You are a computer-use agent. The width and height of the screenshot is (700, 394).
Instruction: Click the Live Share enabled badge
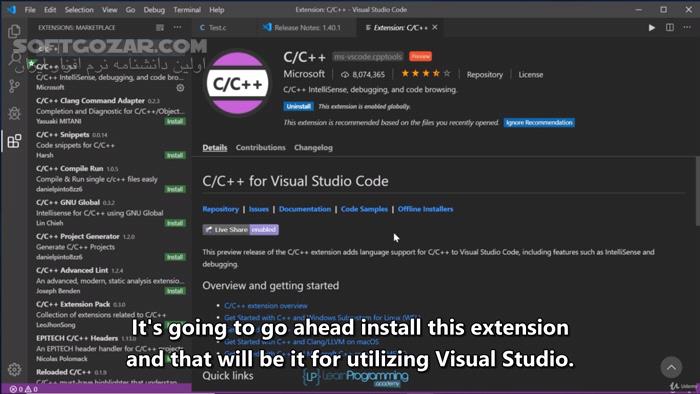pyautogui.click(x=241, y=229)
